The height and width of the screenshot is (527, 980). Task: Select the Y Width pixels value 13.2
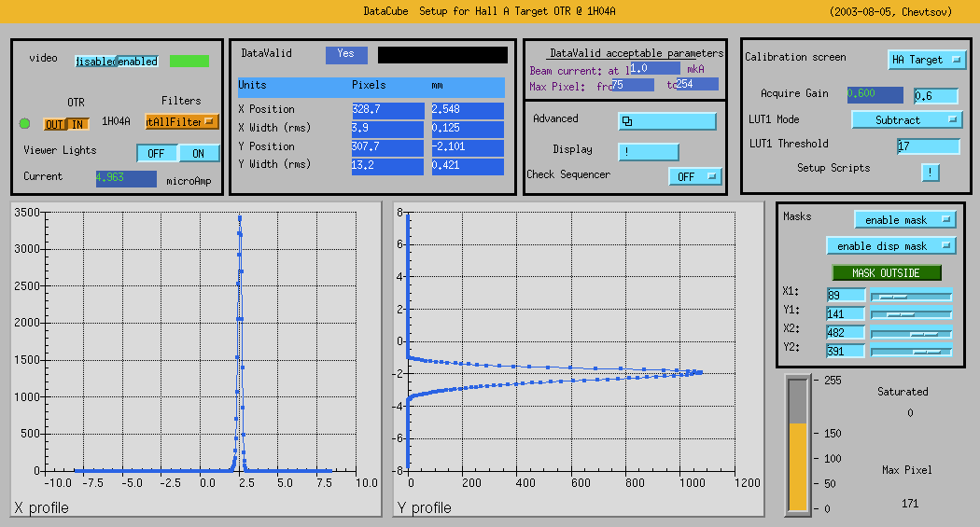pos(387,167)
